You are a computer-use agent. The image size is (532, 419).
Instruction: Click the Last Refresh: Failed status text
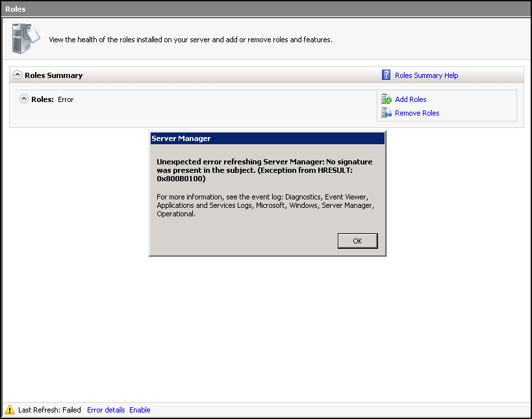[x=49, y=410]
